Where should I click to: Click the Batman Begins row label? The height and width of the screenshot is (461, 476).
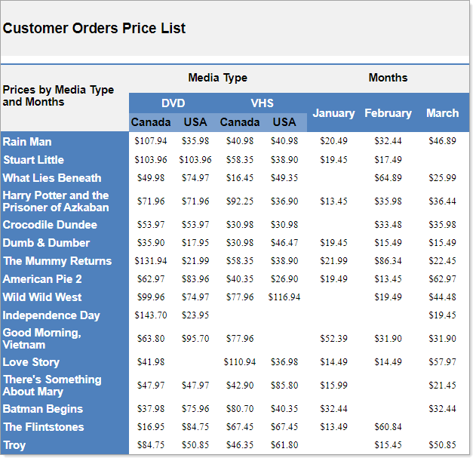[43, 409]
